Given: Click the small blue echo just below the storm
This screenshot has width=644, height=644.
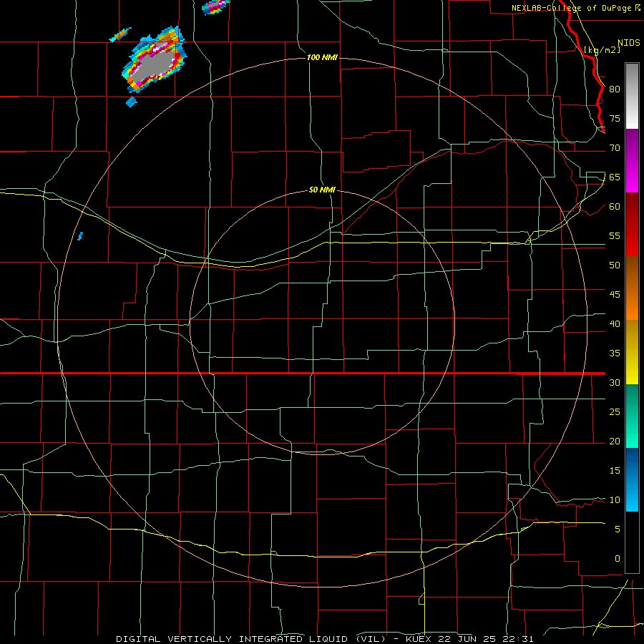Looking at the screenshot, I should [131, 102].
